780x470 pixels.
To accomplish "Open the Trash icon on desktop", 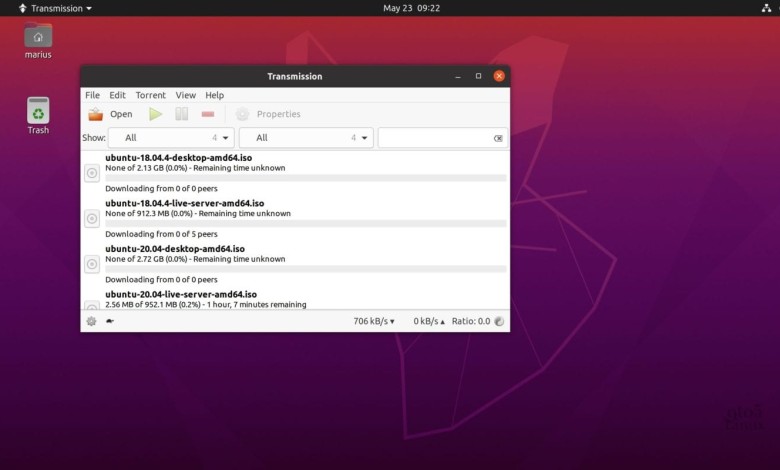I will [38, 115].
